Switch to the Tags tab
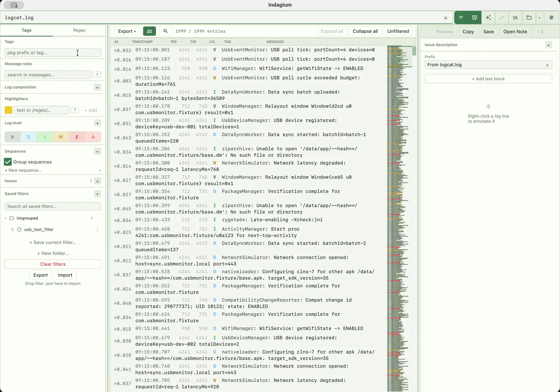The image size is (560, 392). [27, 30]
